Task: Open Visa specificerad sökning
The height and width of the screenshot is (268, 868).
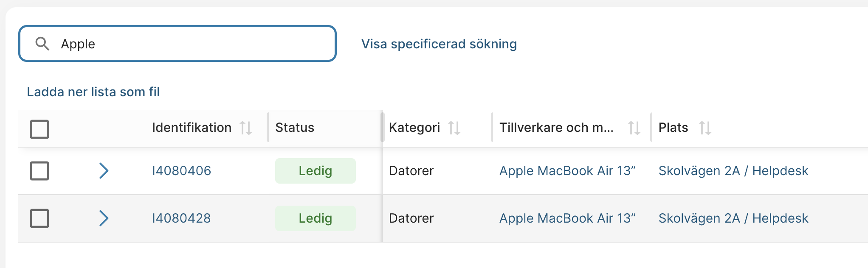Action: pyautogui.click(x=439, y=44)
